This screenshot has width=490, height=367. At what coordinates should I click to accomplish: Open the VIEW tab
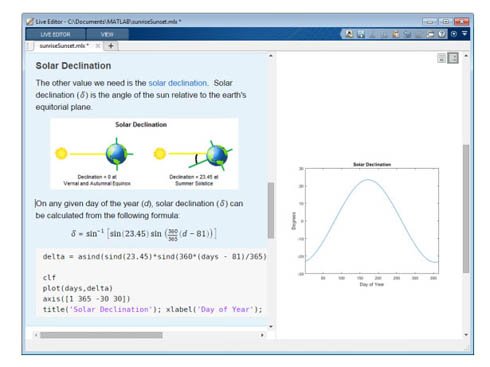click(107, 34)
